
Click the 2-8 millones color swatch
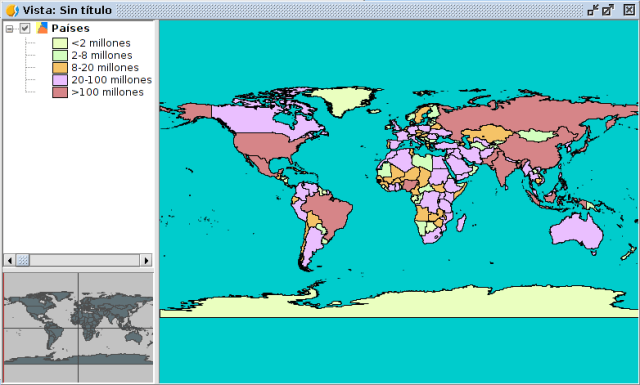pyautogui.click(x=60, y=56)
